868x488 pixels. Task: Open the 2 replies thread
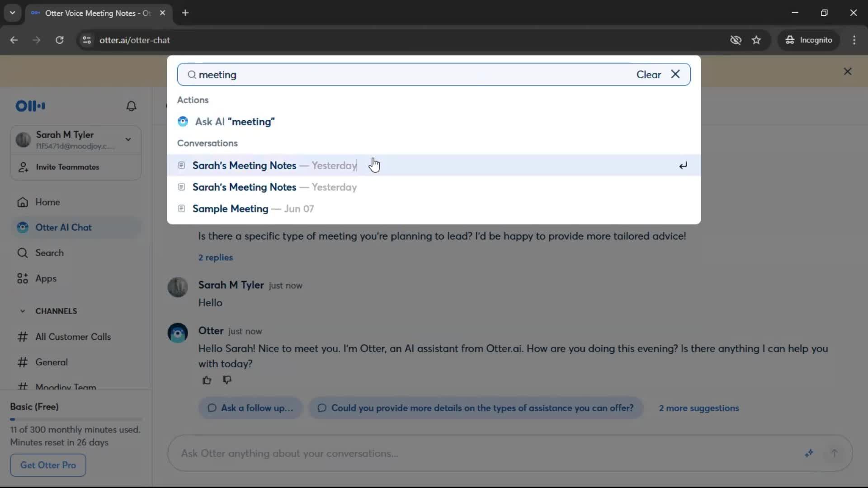point(215,258)
